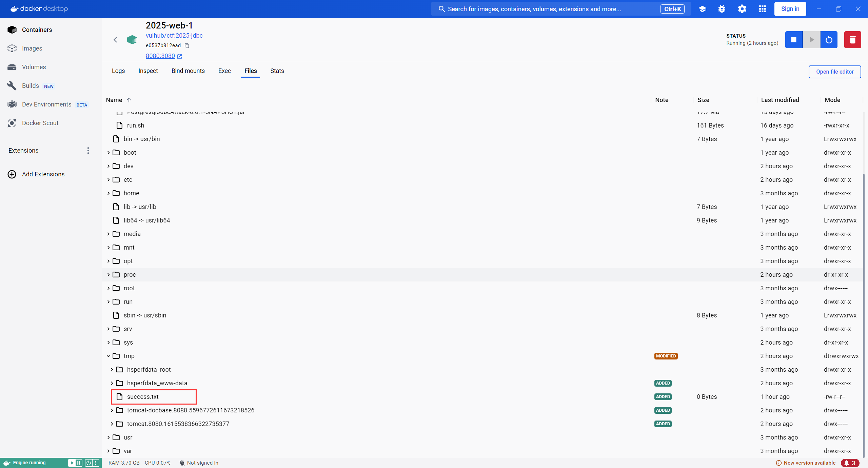Click the Mode column header
Screen dimensions: 868x468
pos(832,100)
